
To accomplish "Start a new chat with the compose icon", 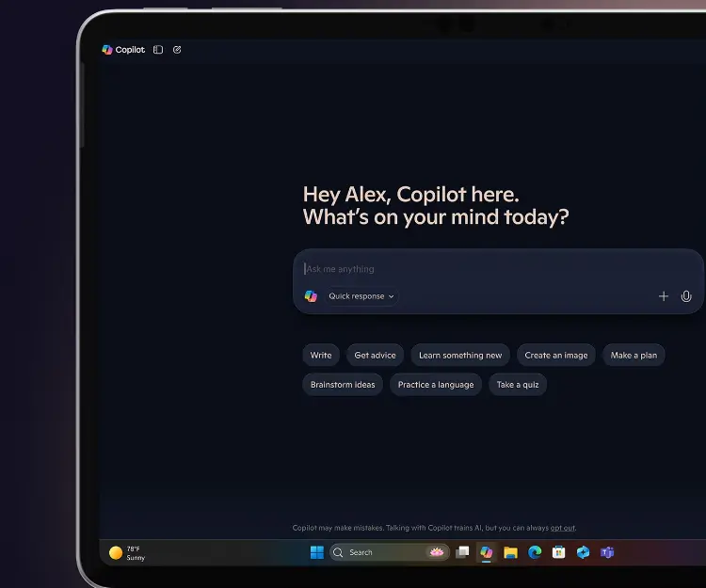I will (177, 50).
